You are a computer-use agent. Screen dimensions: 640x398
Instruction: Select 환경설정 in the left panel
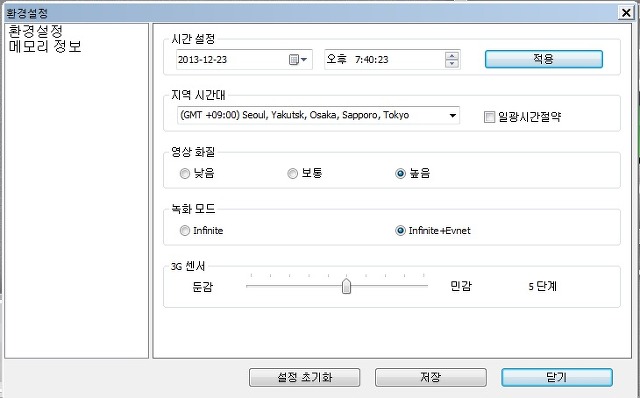point(36,31)
